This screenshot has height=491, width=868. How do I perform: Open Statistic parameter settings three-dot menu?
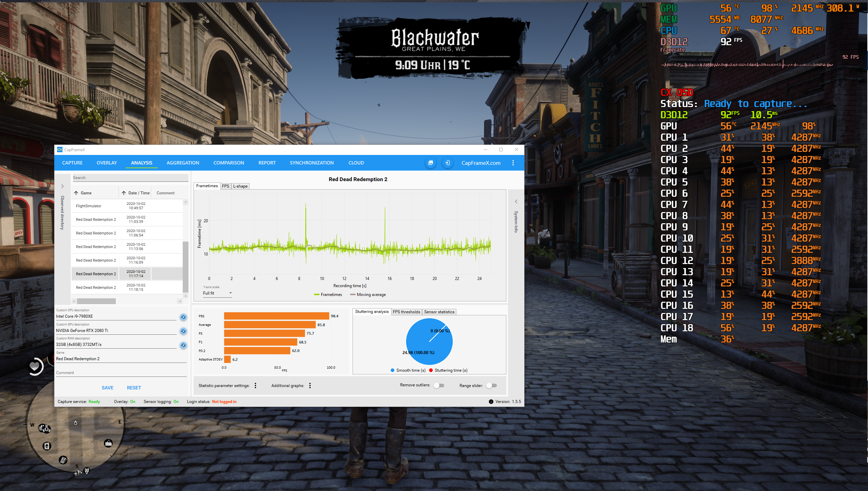click(255, 385)
